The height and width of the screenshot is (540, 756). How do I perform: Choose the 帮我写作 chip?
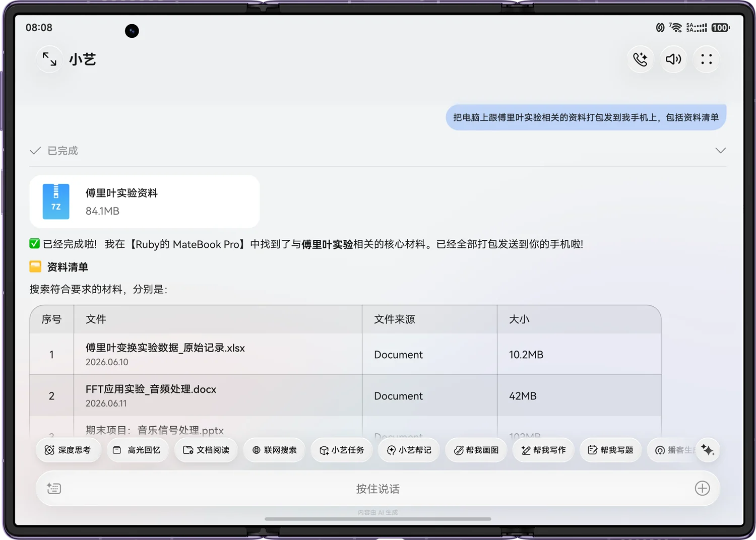click(x=543, y=450)
